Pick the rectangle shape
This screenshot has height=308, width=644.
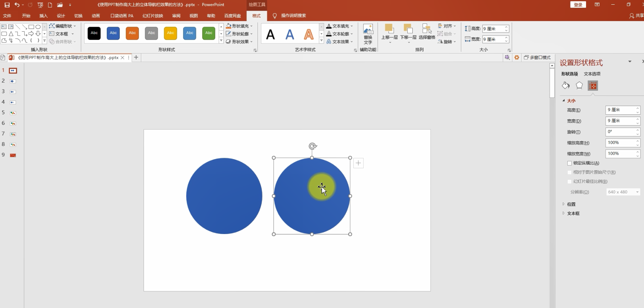pyautogui.click(x=31, y=27)
